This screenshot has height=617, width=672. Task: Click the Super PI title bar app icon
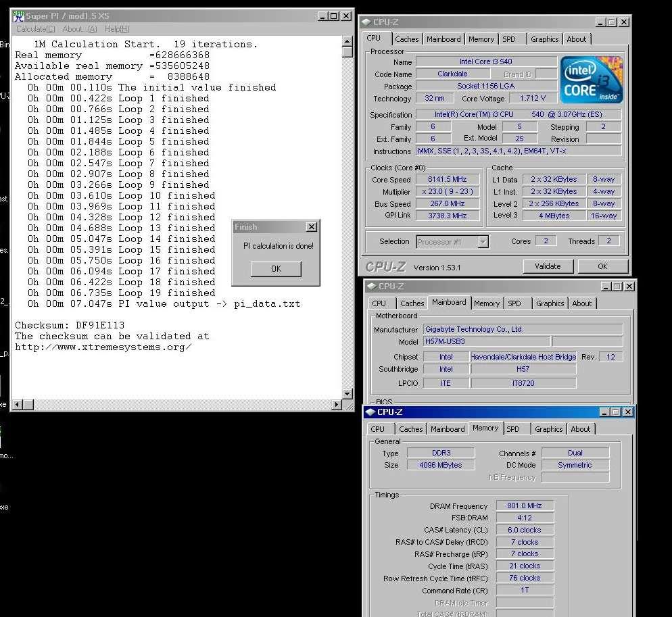point(19,16)
